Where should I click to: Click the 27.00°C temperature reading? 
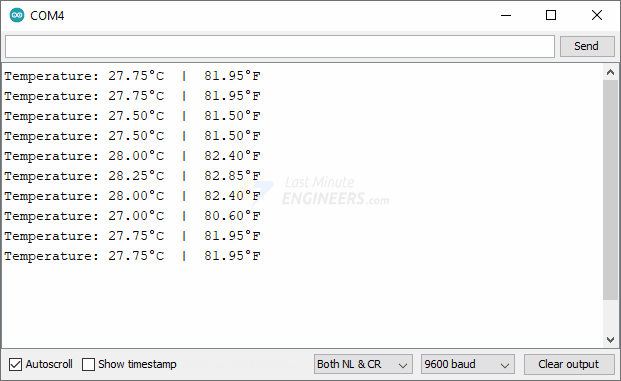(x=136, y=216)
